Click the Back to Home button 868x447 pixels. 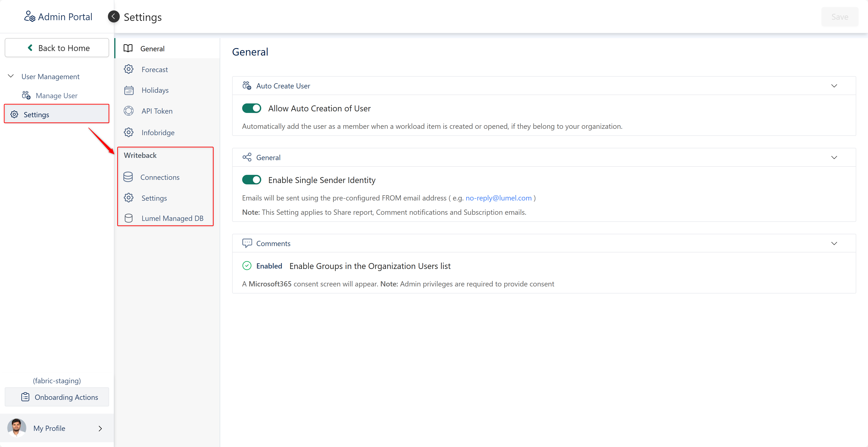[x=57, y=48]
